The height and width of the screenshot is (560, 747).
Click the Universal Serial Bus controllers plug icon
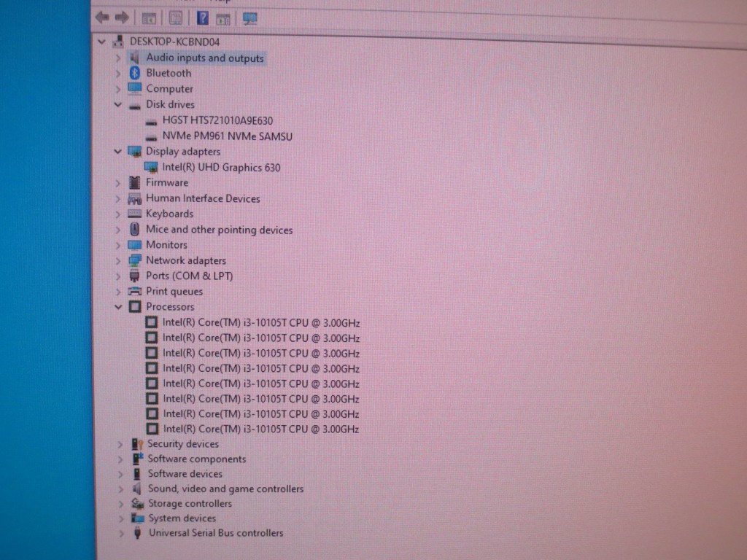(x=138, y=533)
